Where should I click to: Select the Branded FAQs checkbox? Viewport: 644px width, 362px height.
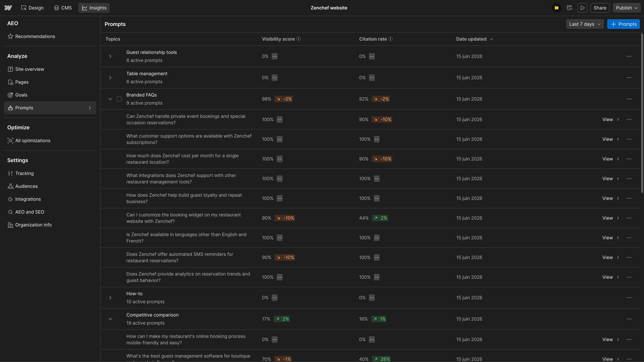[x=119, y=99]
